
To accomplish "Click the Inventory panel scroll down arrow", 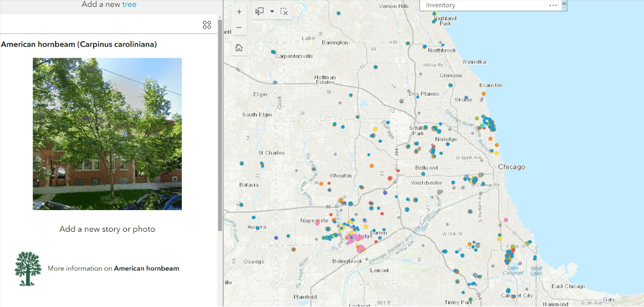I will tap(564, 8).
